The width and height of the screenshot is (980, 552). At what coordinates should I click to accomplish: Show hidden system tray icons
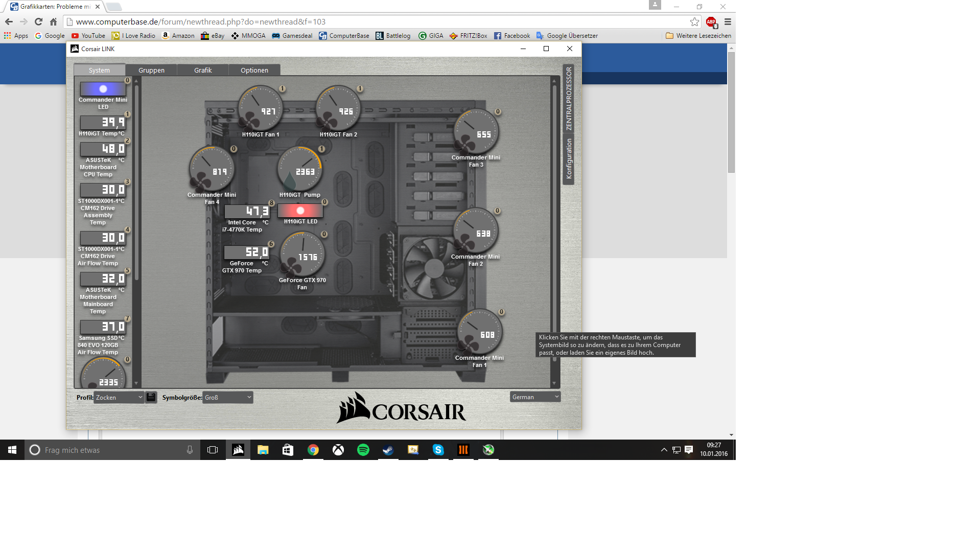tap(664, 450)
